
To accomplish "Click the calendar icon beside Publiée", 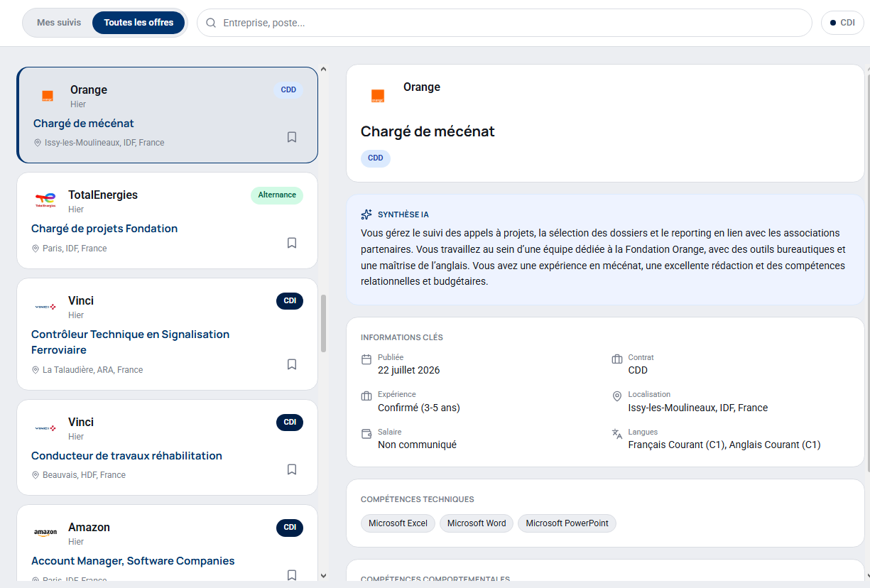I will [x=366, y=359].
